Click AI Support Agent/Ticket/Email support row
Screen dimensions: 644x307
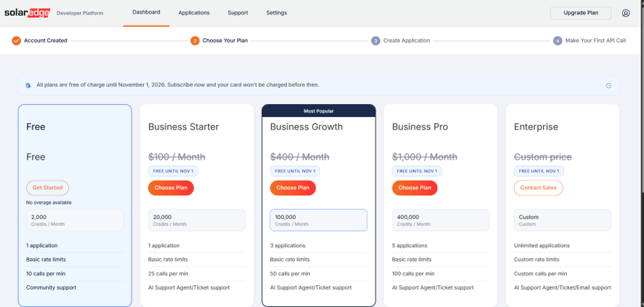563,287
